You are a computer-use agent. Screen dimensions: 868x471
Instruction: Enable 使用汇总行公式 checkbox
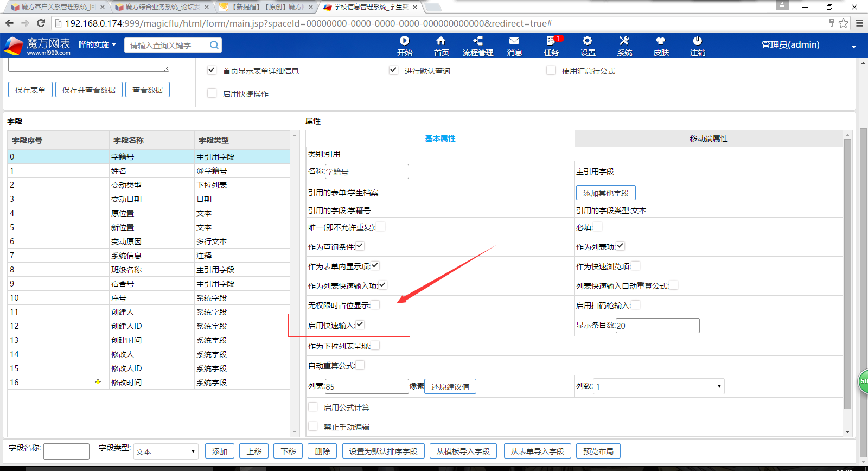pyautogui.click(x=551, y=71)
